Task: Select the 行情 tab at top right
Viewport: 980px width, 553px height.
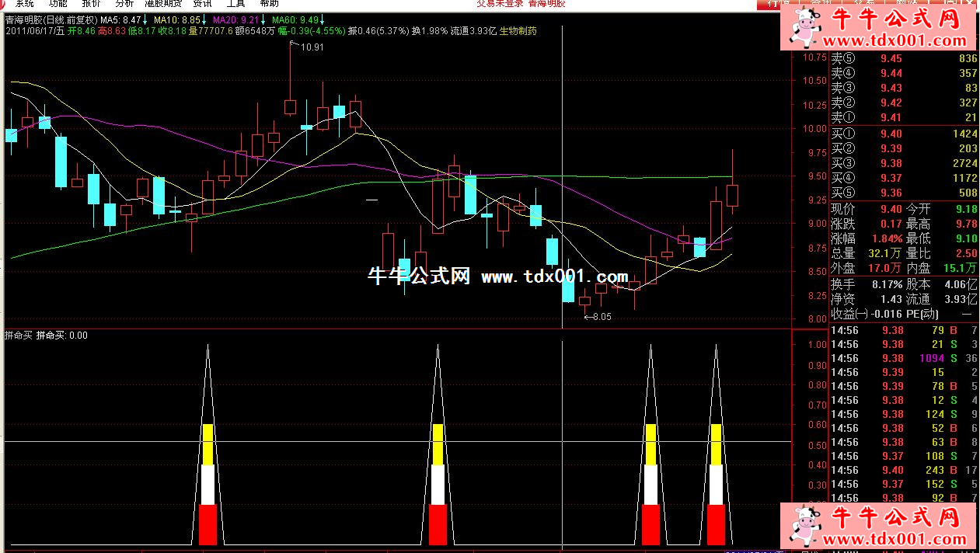Action: pyautogui.click(x=779, y=4)
